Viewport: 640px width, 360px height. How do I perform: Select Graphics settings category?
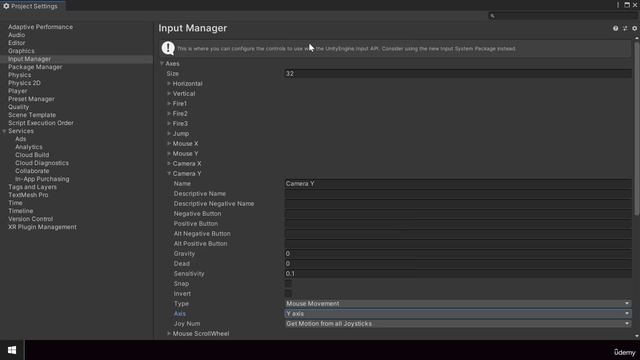tap(21, 51)
